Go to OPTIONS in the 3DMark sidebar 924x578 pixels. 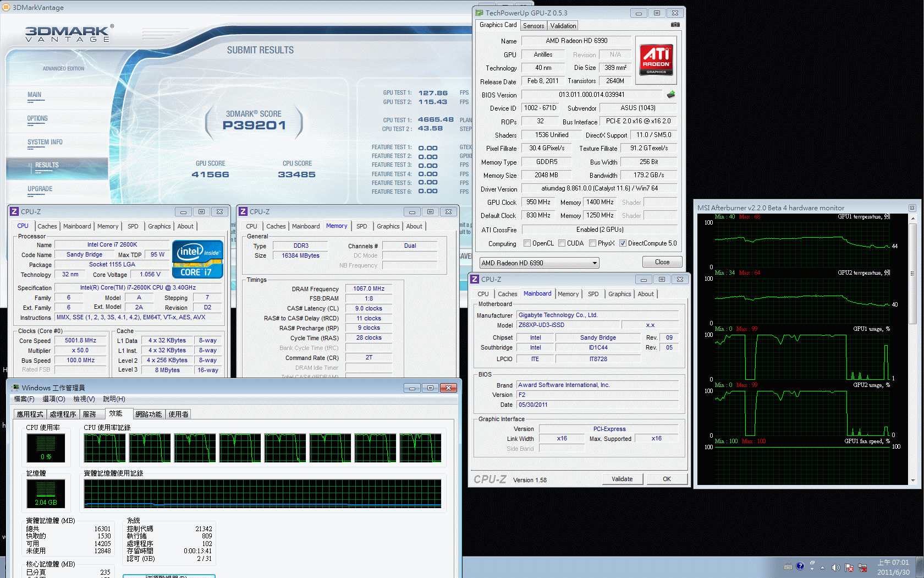click(37, 118)
